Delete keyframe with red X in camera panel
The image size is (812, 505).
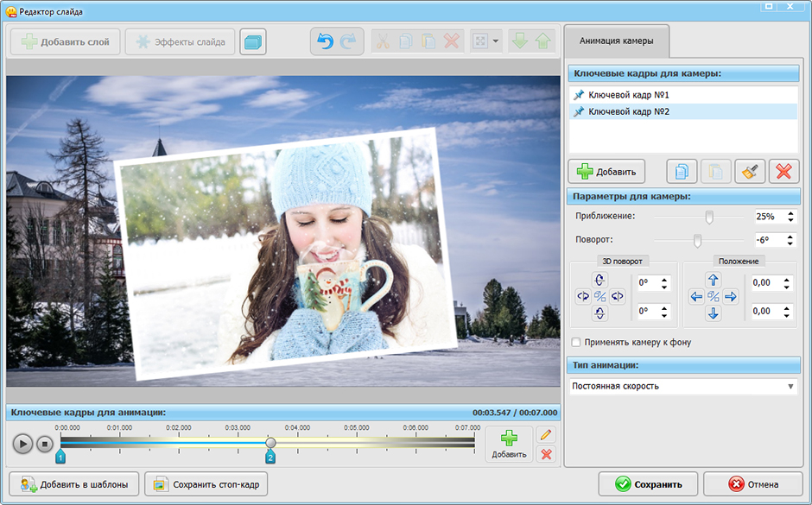point(784,171)
